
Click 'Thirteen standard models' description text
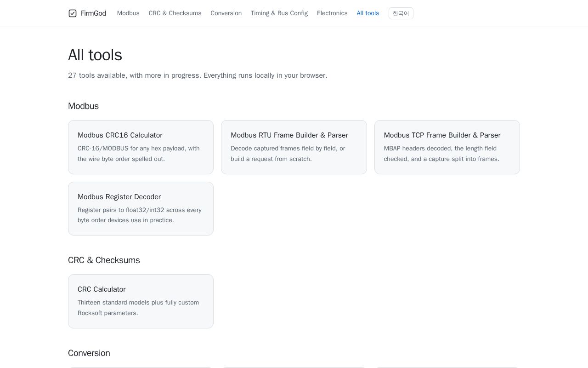click(138, 308)
